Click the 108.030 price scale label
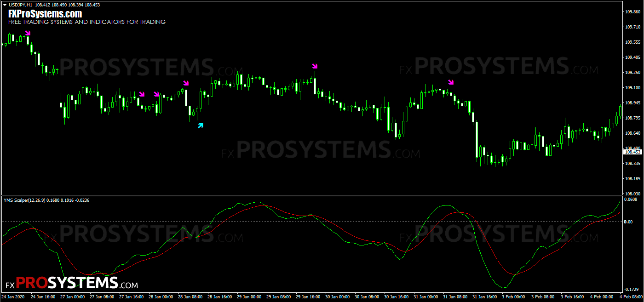Viewport: 644px width, 302px height. click(632, 194)
